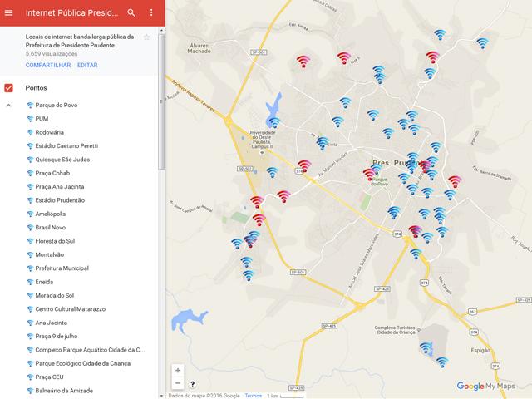
Task: Select Parque Ecológico Cidade da Criança entry
Action: 83,363
